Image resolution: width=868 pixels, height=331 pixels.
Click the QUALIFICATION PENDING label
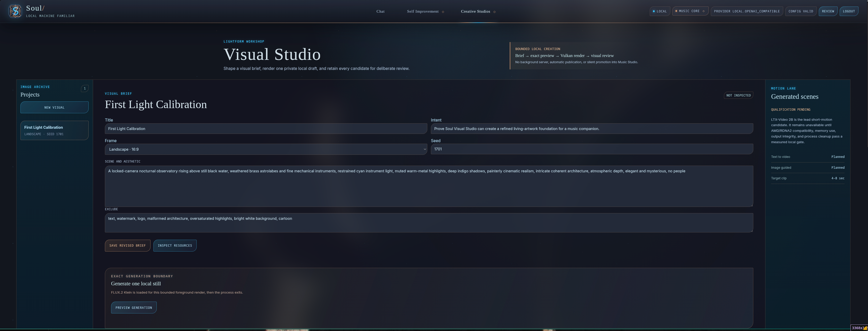[790, 110]
